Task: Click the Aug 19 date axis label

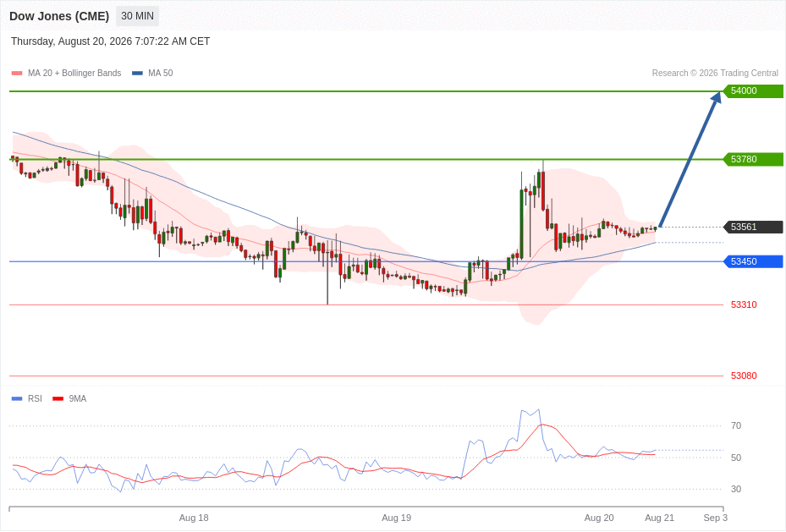Action: (397, 518)
